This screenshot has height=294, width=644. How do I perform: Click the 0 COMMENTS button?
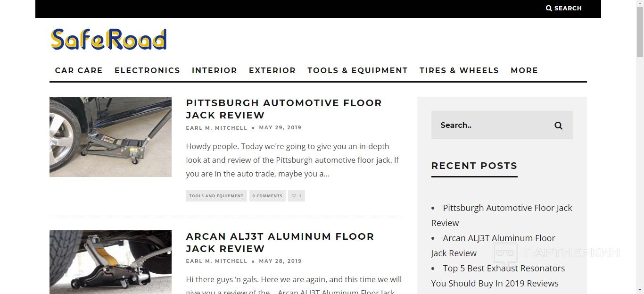267,196
